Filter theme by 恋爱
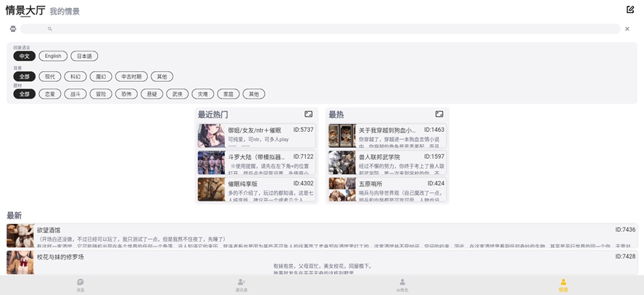Screen dimensions: 644x295 [50, 94]
